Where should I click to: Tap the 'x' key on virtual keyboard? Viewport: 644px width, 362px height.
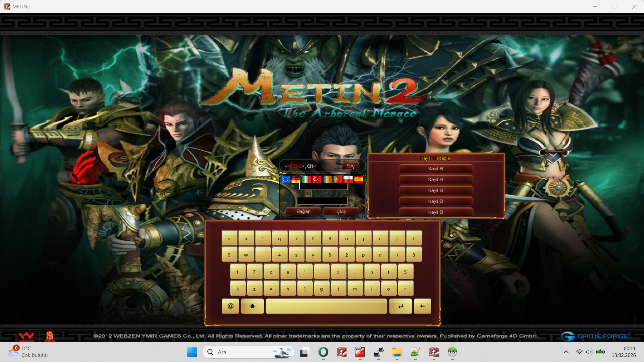[x=338, y=272]
